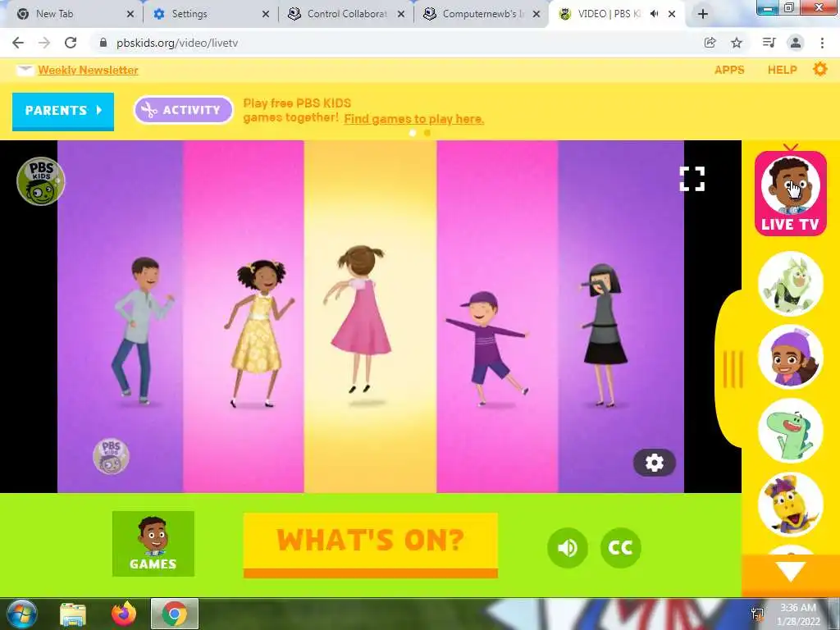Image resolution: width=840 pixels, height=630 pixels.
Task: Open video player settings gear
Action: pyautogui.click(x=654, y=463)
